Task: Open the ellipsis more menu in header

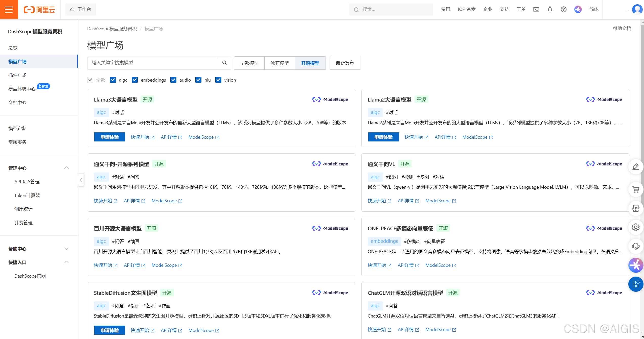Action: click(627, 10)
